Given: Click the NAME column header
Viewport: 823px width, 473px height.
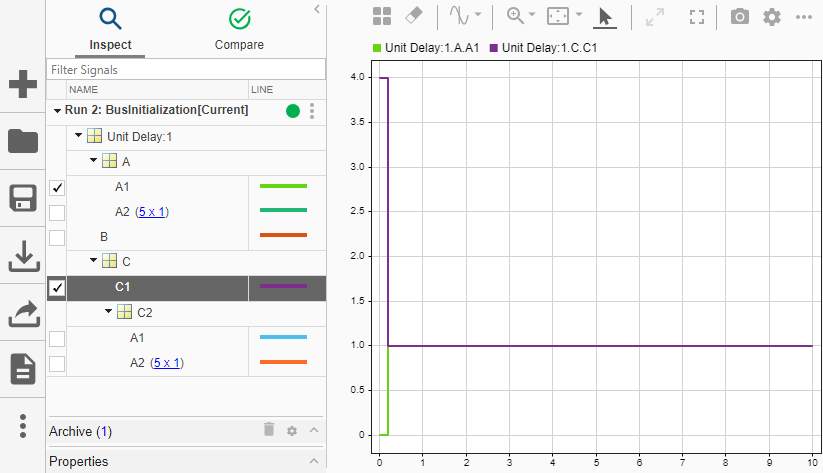Looking at the screenshot, I should coord(157,90).
